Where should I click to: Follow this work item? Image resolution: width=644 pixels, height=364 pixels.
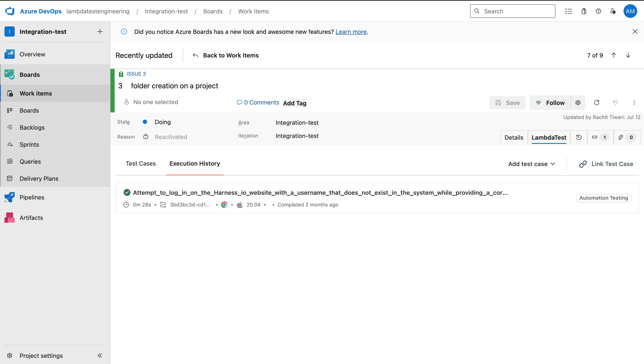[x=550, y=103]
